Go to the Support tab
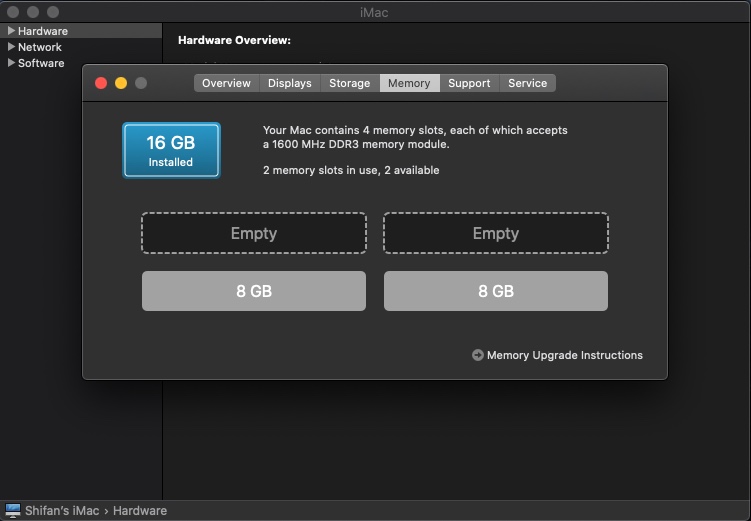 469,83
